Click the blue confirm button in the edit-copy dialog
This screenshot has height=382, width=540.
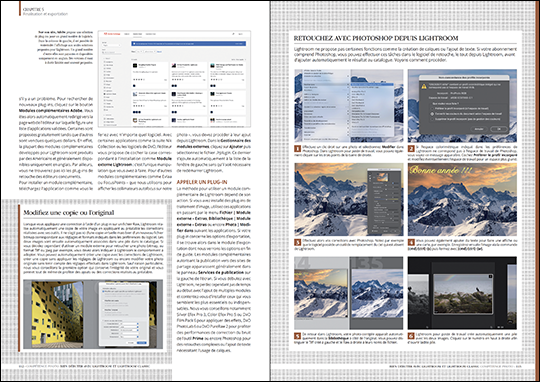pos(142,343)
